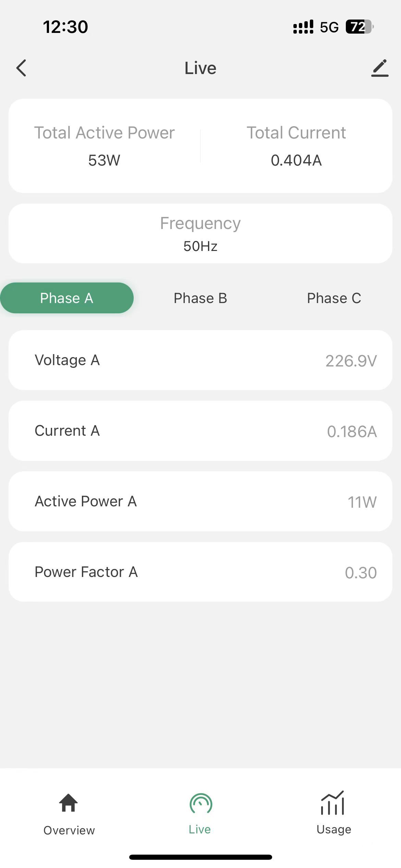401x868 pixels.
Task: Tap the Frequency card
Action: [200, 233]
